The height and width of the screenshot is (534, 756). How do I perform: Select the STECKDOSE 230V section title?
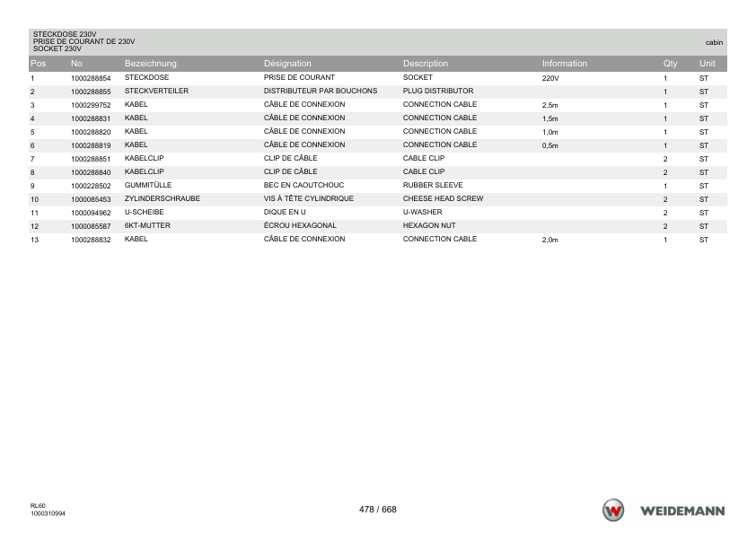click(65, 34)
